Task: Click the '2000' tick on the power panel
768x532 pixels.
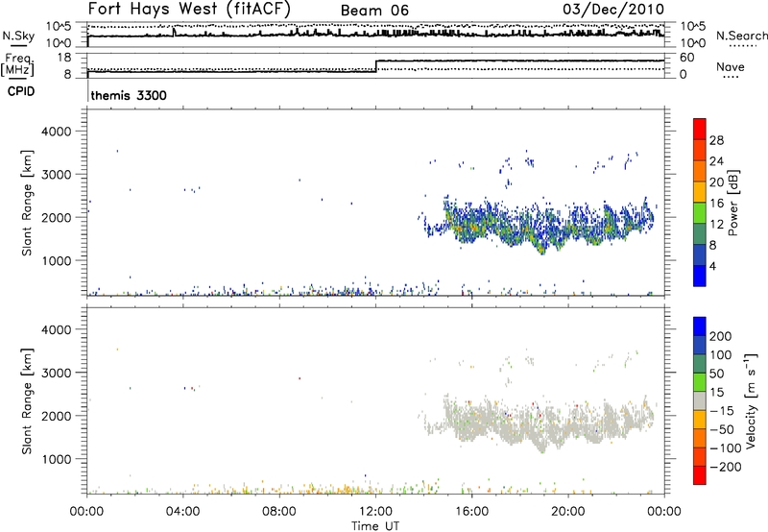Action: click(57, 217)
